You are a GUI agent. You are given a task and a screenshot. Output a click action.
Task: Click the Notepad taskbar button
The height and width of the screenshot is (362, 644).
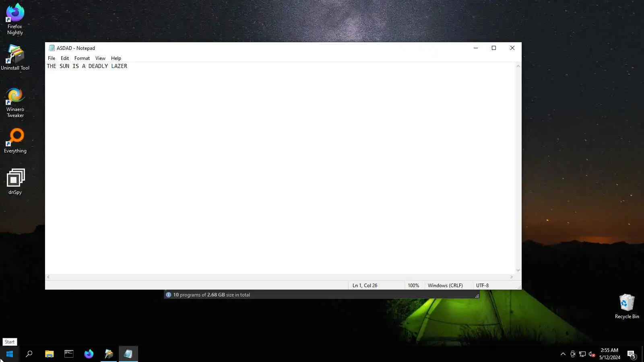(x=128, y=354)
